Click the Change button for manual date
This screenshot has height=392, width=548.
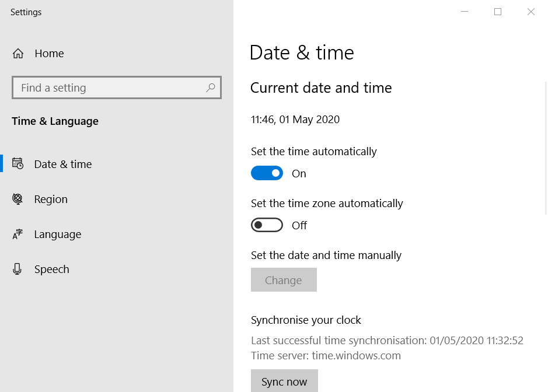[284, 280]
